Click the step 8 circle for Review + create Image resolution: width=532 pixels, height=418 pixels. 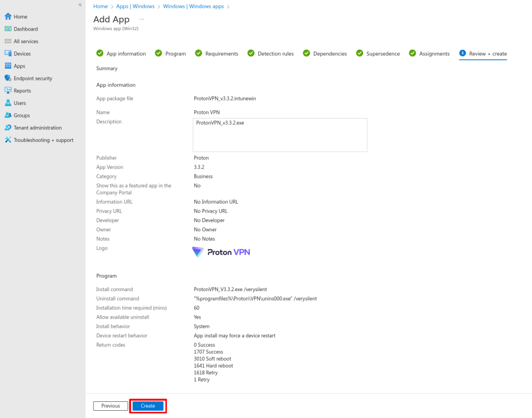point(462,53)
